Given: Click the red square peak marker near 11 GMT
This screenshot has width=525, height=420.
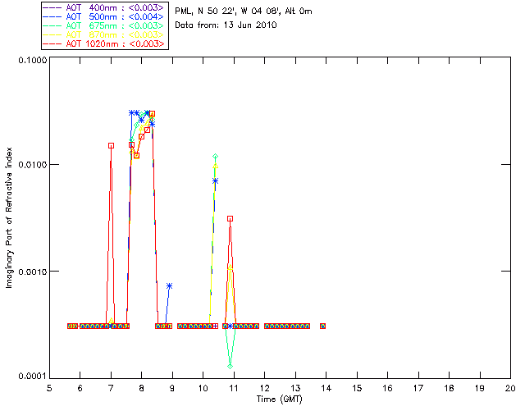Looking at the screenshot, I should point(230,219).
